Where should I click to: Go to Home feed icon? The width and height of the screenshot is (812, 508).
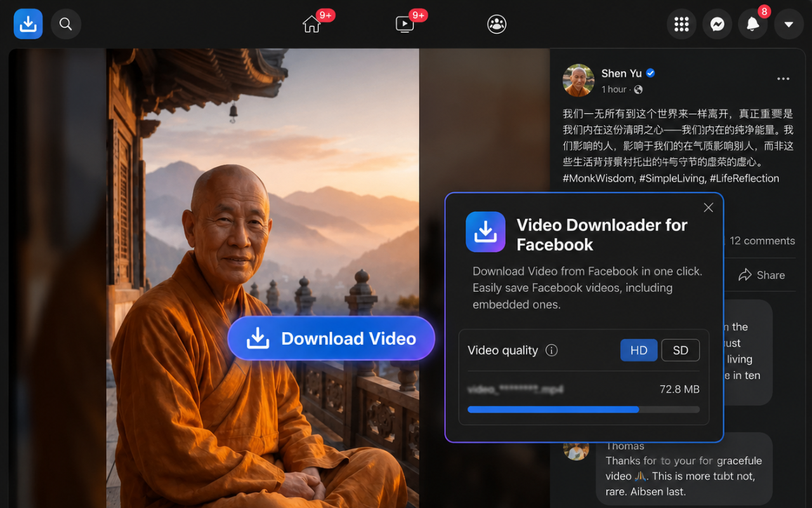click(311, 24)
